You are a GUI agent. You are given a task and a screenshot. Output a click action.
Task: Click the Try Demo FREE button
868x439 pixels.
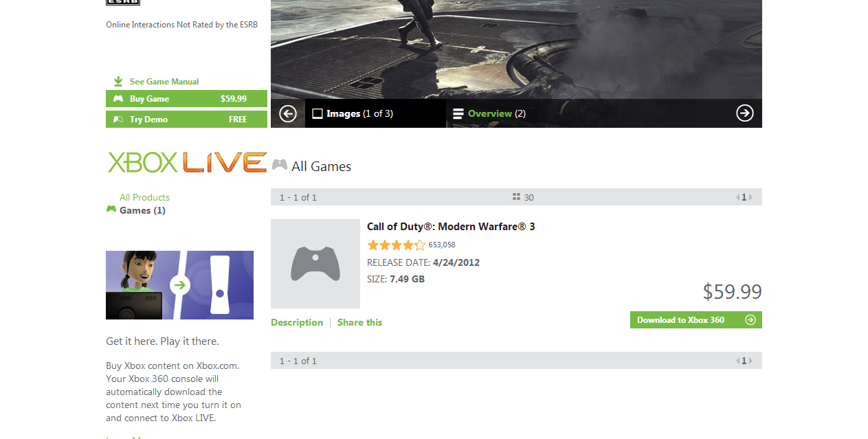186,119
